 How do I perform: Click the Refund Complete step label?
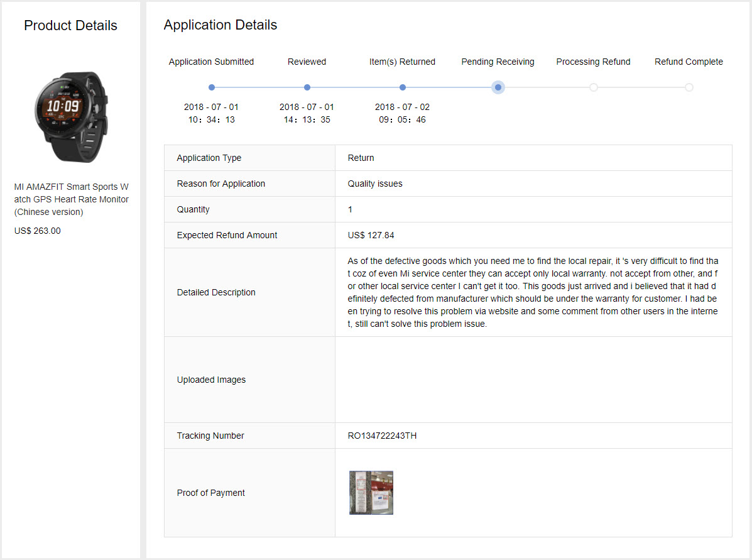[689, 62]
